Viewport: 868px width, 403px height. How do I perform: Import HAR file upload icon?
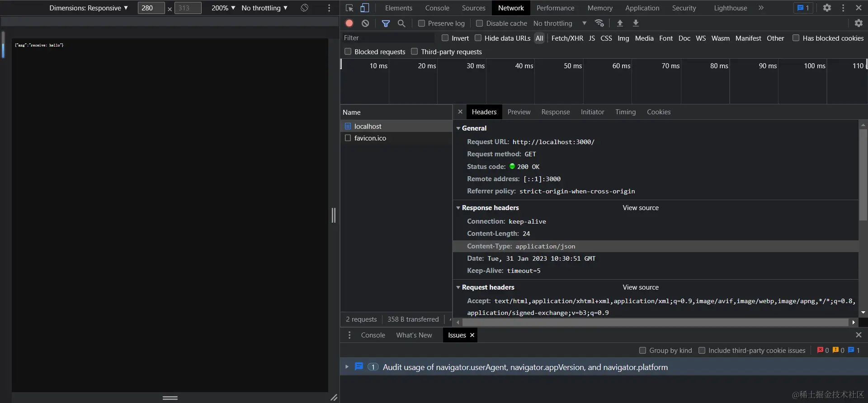point(620,23)
